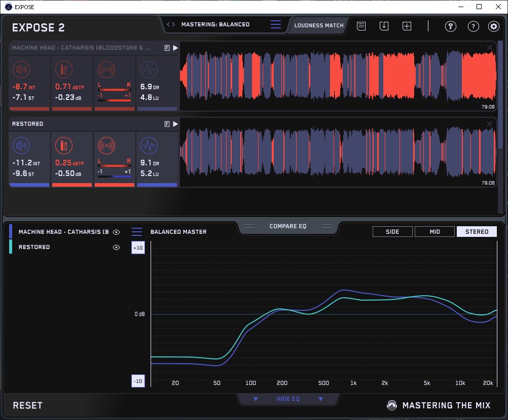Open the settings gear icon
This screenshot has width=508, height=420.
coord(493,26)
